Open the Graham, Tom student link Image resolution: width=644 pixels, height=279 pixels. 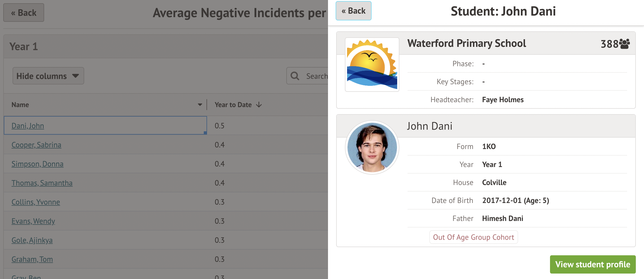32,259
